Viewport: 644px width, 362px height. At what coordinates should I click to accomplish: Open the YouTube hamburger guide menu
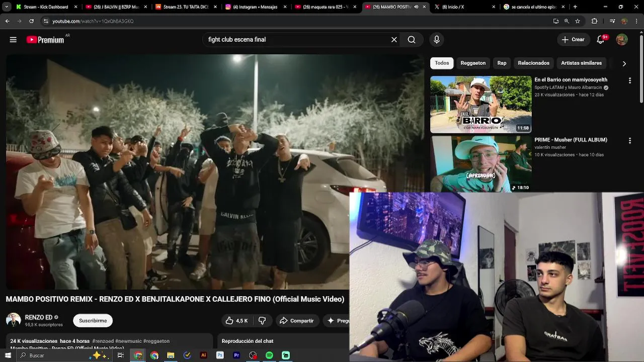point(13,40)
